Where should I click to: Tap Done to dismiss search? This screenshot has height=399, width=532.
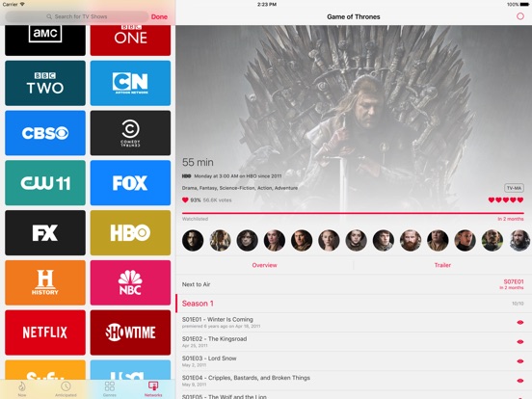159,16
